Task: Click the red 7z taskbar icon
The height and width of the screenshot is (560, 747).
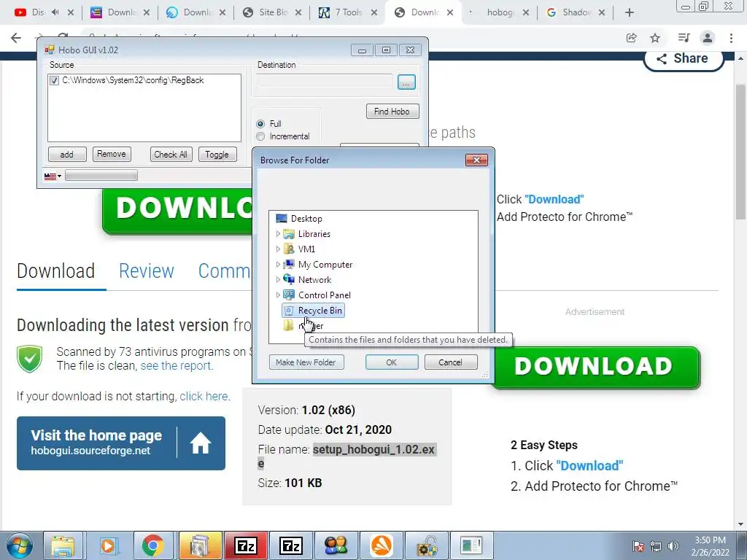Action: [246, 545]
